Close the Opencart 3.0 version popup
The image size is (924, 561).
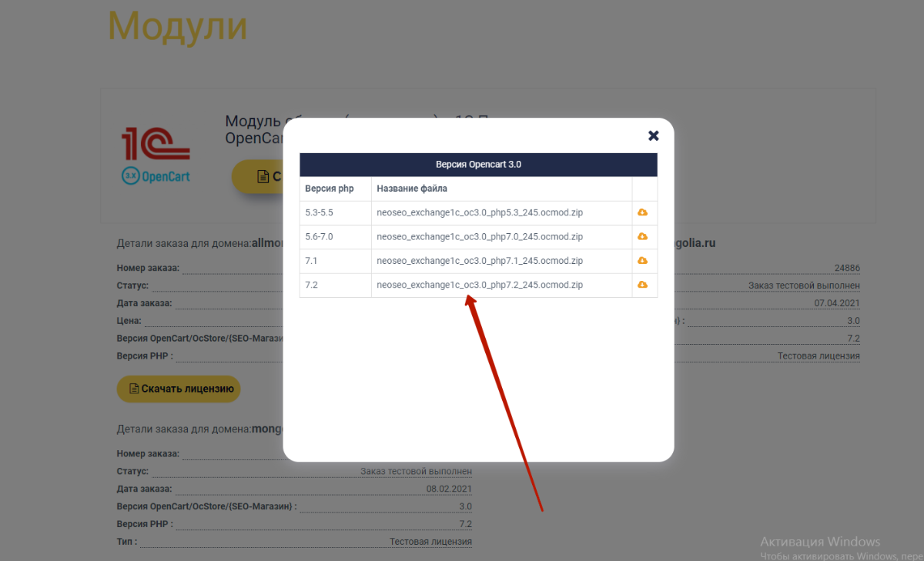[x=653, y=135]
